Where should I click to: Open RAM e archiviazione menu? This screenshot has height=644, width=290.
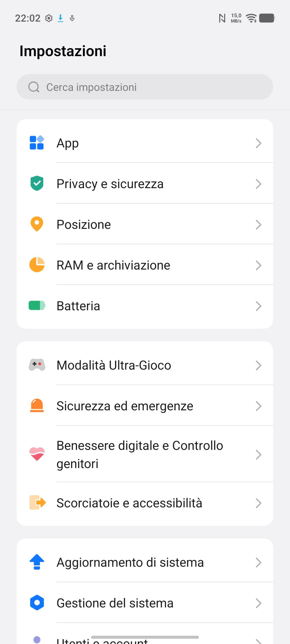(x=113, y=265)
